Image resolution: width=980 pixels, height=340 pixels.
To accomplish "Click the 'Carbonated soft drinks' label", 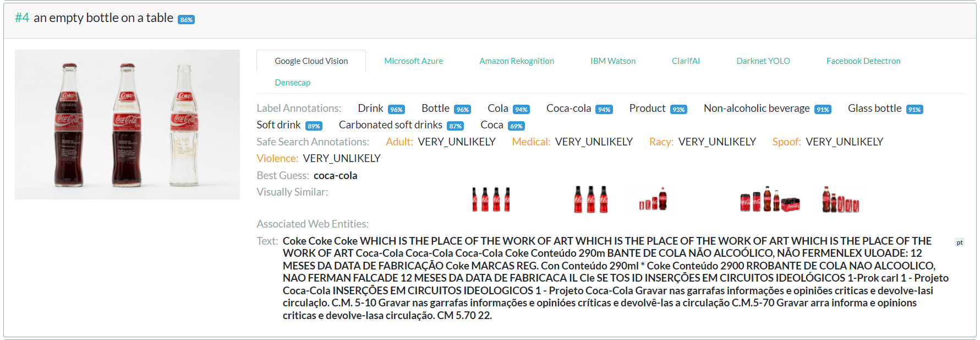I will tap(391, 125).
